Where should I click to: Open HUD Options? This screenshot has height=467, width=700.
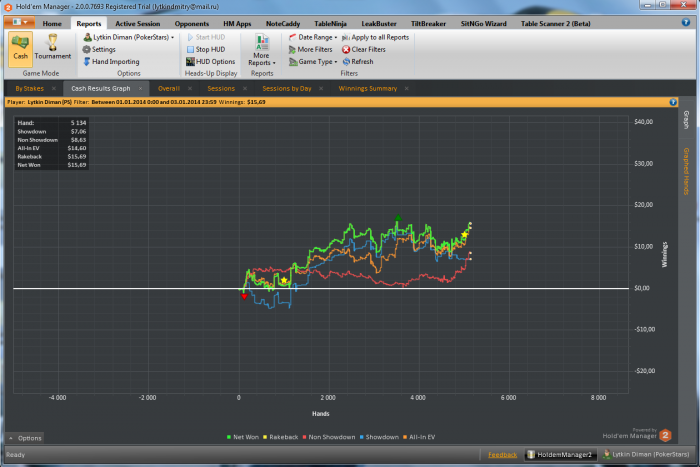coord(211,62)
